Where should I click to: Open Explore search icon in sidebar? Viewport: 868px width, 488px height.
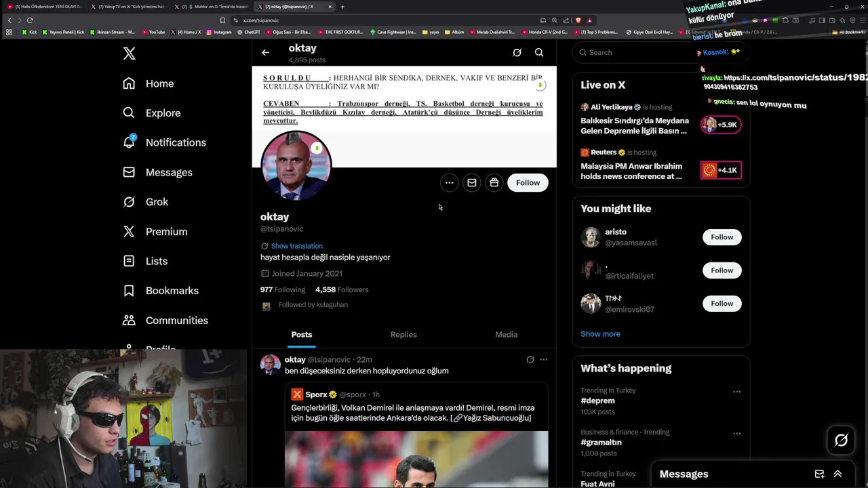tap(129, 113)
